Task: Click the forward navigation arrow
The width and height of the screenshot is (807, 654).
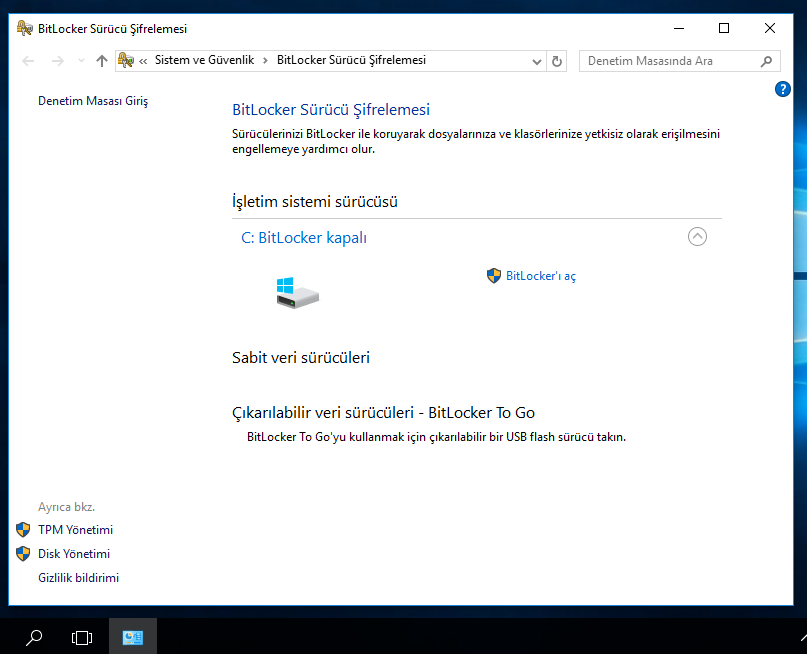Action: coord(57,61)
